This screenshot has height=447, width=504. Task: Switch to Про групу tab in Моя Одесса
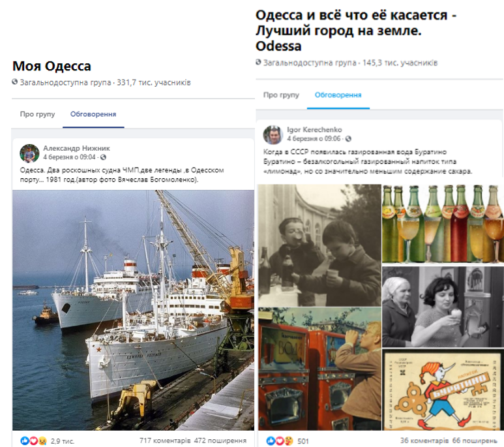[x=37, y=114]
